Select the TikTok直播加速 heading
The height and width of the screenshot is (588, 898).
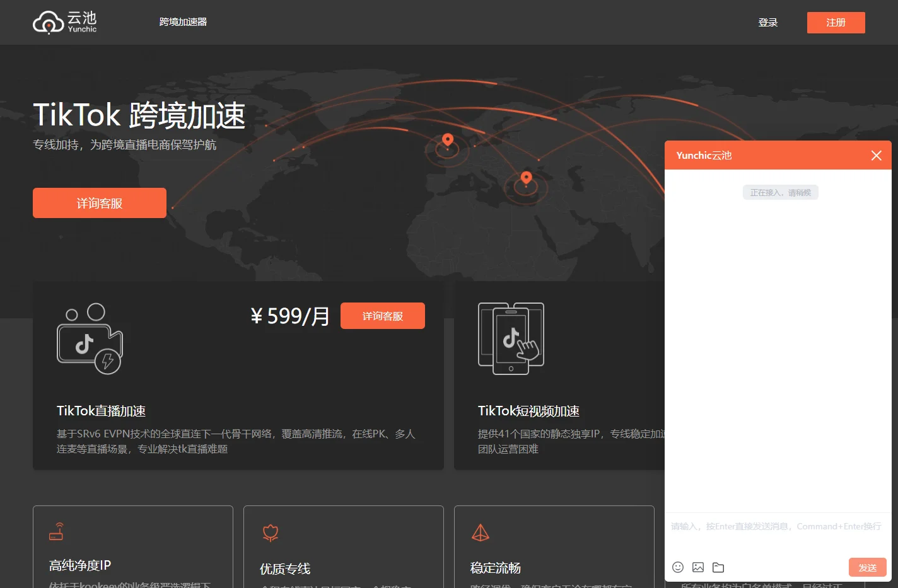[x=101, y=411]
